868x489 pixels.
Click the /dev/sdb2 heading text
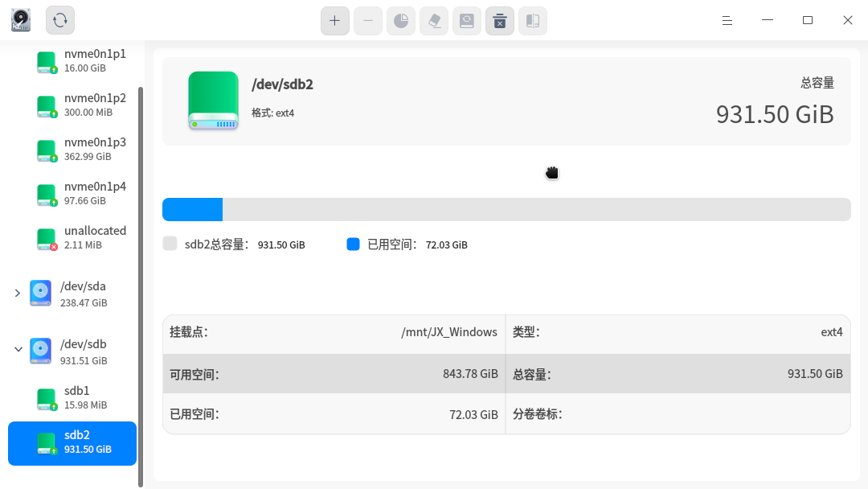(282, 84)
